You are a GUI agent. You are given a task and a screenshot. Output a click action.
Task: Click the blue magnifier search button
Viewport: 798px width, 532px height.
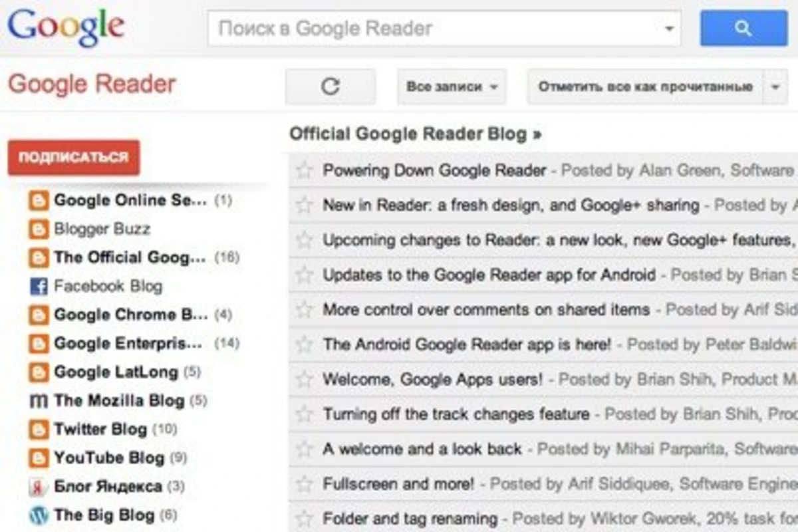(743, 29)
